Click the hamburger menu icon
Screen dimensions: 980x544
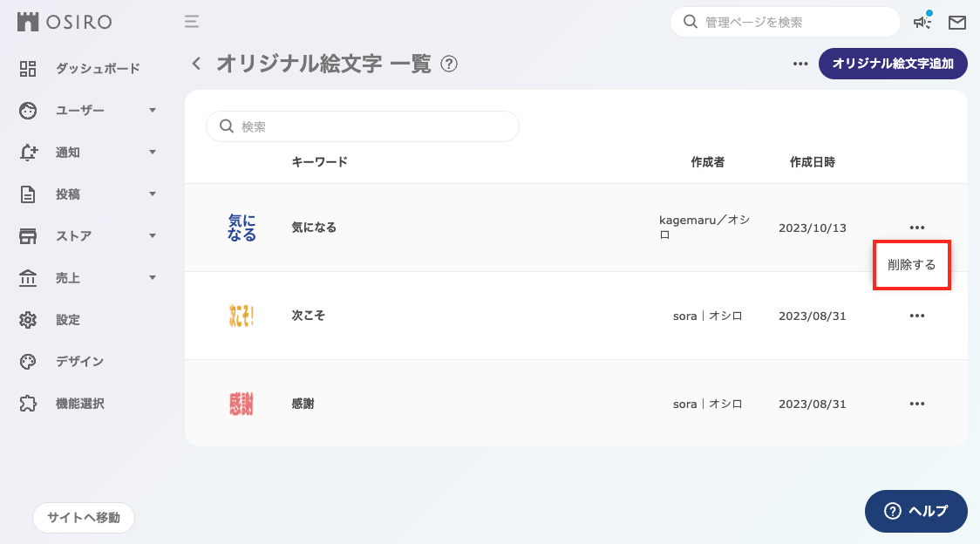click(192, 22)
